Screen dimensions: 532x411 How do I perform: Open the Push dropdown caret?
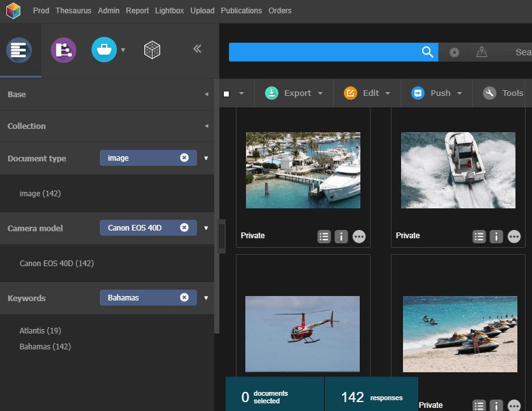coord(460,93)
